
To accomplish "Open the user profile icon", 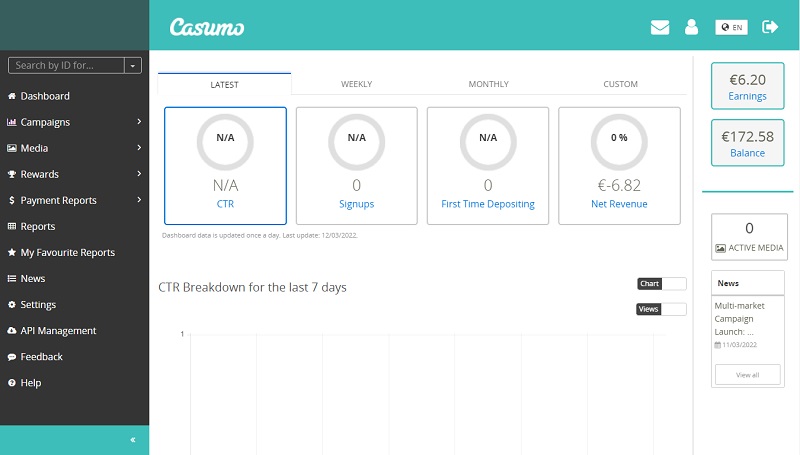I will [691, 27].
